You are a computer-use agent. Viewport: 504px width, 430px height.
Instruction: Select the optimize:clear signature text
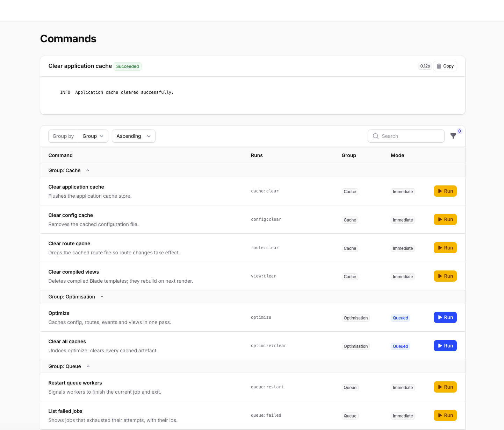tap(268, 346)
